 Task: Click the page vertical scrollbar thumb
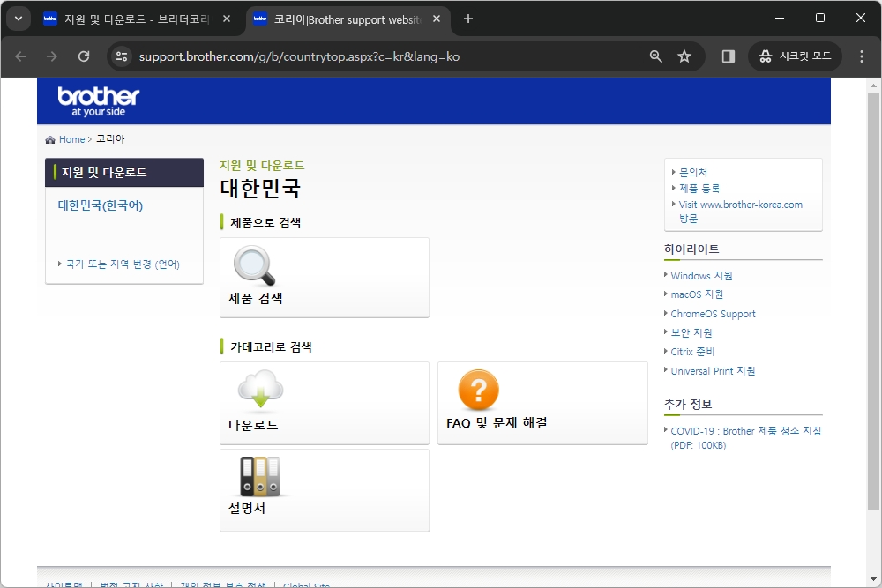pyautogui.click(x=873, y=301)
